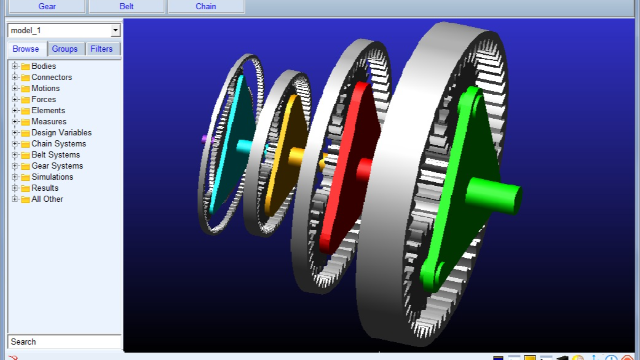
Task: Select the 'Results' label in the tree
Action: (x=45, y=188)
